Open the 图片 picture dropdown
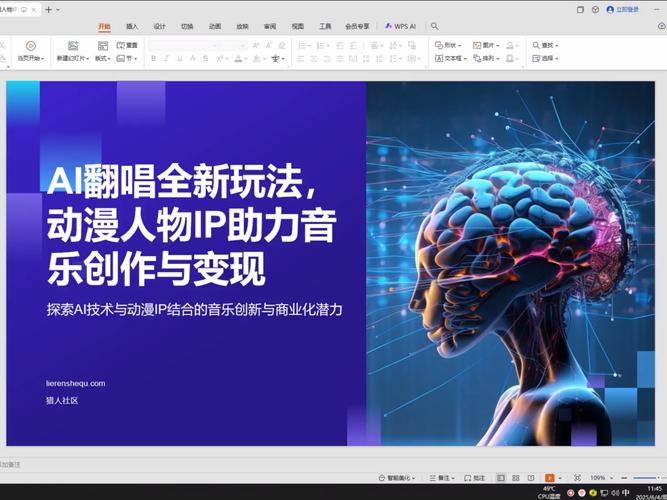667x500 pixels. [487, 45]
